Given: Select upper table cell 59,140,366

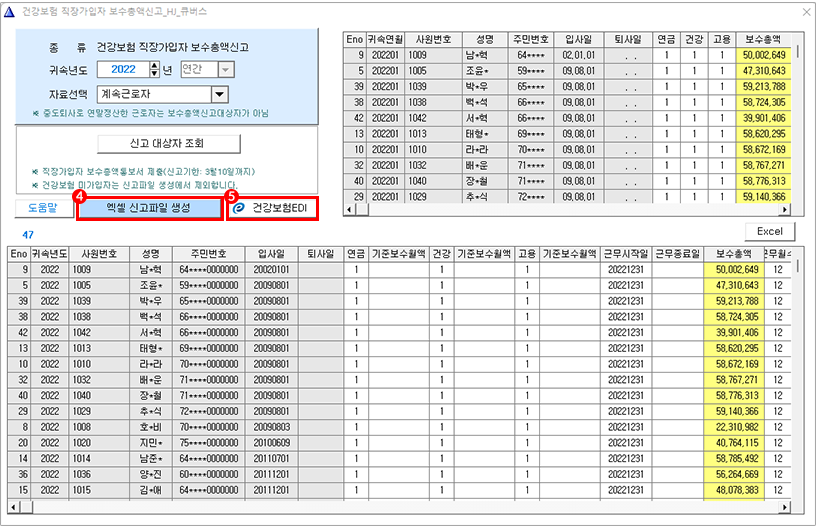Looking at the screenshot, I should click(763, 197).
